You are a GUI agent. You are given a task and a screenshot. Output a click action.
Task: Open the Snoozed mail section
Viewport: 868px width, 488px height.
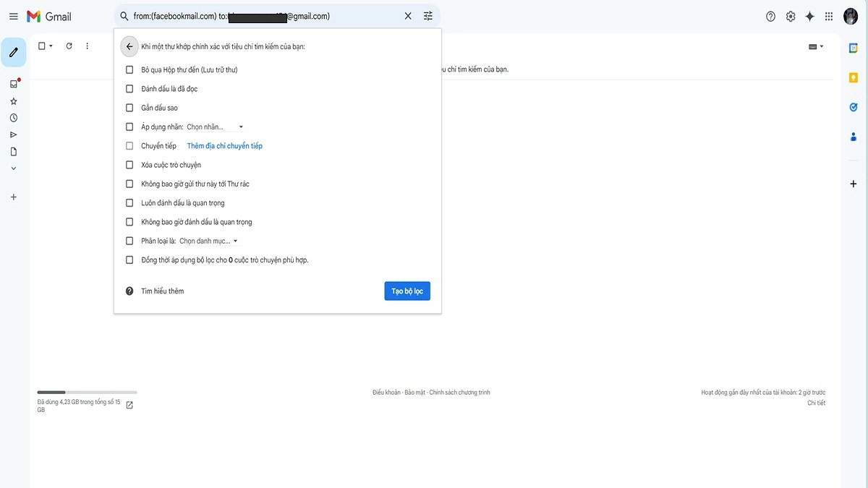[x=13, y=117]
